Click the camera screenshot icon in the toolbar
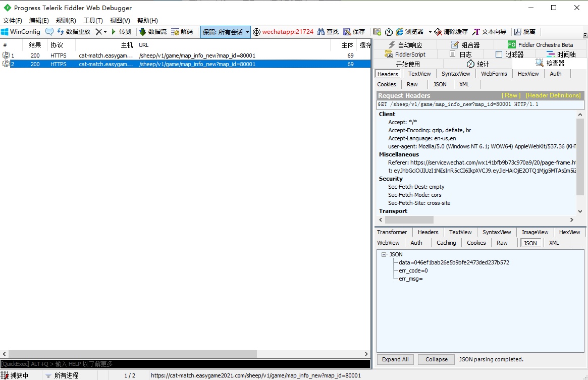The width and height of the screenshot is (588, 380). tap(377, 32)
